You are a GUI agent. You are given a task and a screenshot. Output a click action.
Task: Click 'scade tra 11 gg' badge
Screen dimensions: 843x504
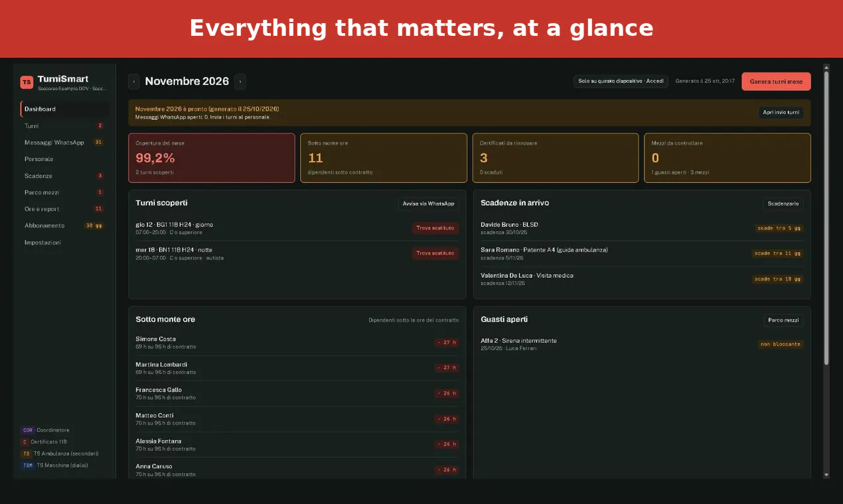(777, 253)
